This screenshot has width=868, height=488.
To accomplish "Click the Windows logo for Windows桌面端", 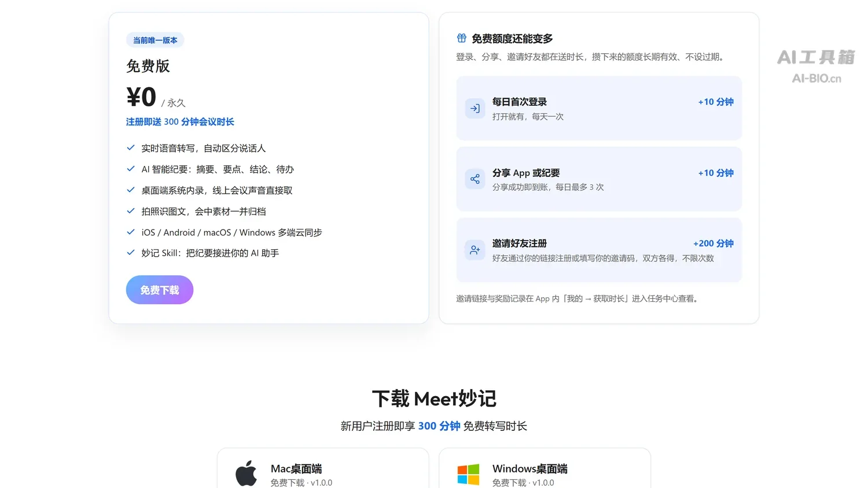I will tap(468, 474).
